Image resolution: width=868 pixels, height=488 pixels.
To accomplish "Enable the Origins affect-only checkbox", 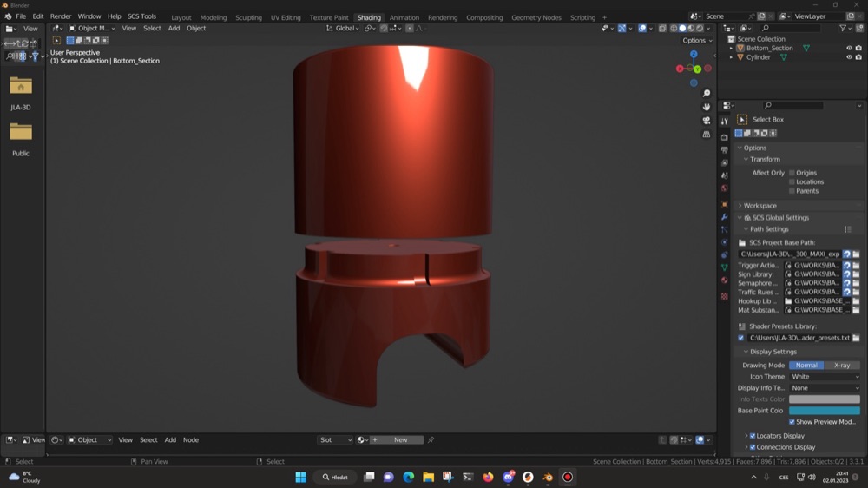I will pos(792,173).
